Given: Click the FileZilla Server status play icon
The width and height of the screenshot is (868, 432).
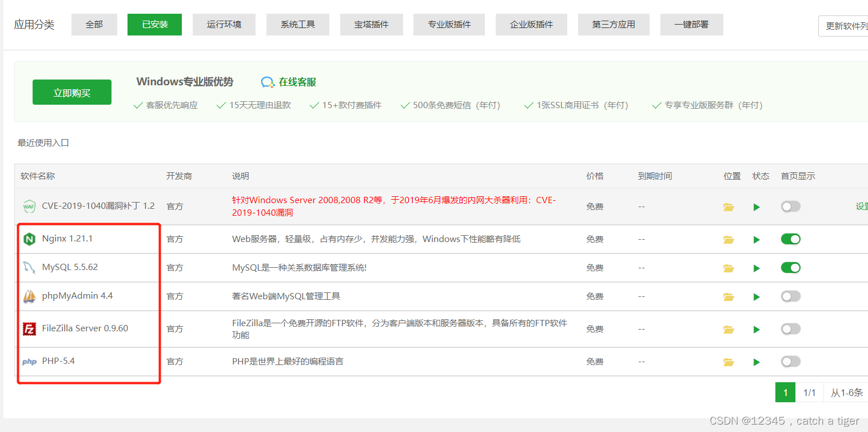Looking at the screenshot, I should (757, 330).
